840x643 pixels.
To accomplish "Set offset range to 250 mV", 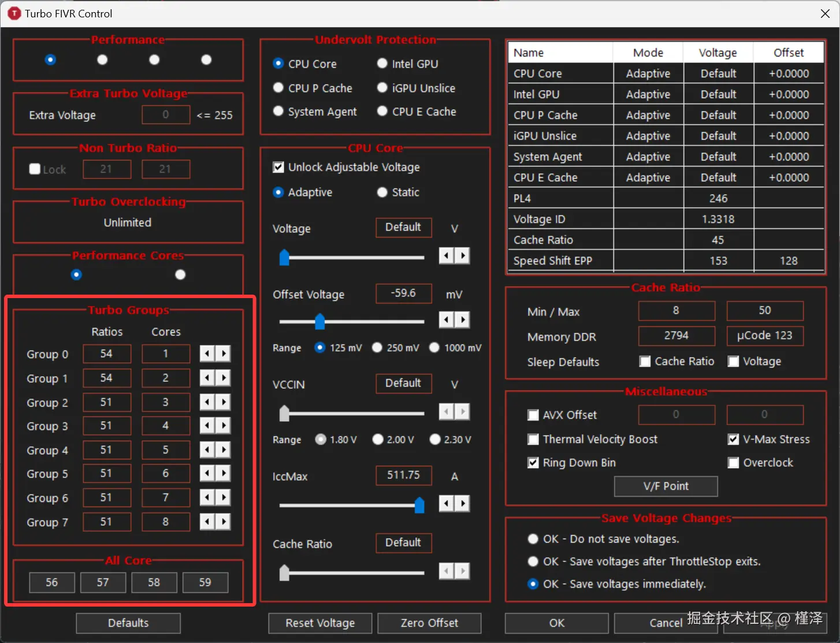I will point(377,347).
